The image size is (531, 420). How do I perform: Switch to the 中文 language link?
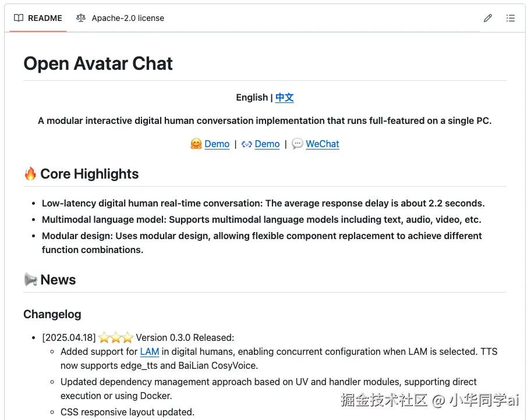coord(285,97)
